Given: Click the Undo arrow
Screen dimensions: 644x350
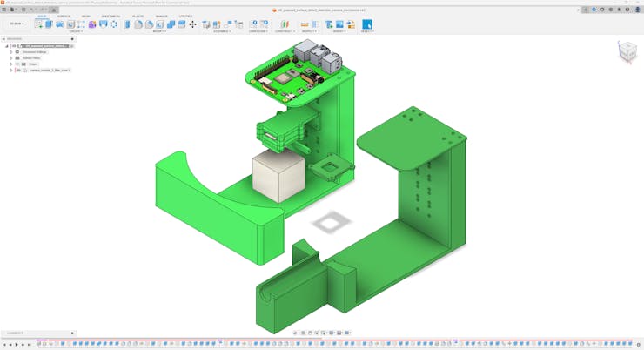Looking at the screenshot, I should pos(33,10).
